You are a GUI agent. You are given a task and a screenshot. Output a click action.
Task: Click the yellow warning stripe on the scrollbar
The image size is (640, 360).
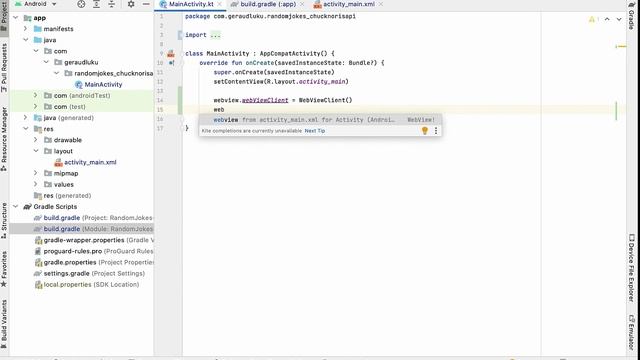tap(621, 47)
